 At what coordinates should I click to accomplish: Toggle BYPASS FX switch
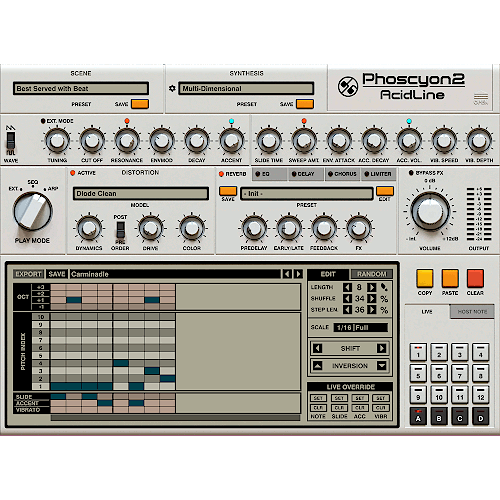tap(411, 173)
